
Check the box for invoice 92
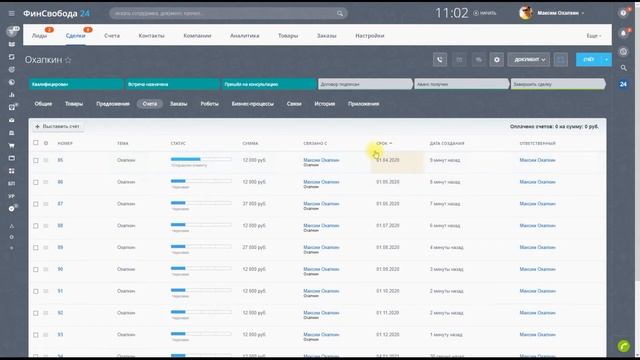tap(36, 313)
